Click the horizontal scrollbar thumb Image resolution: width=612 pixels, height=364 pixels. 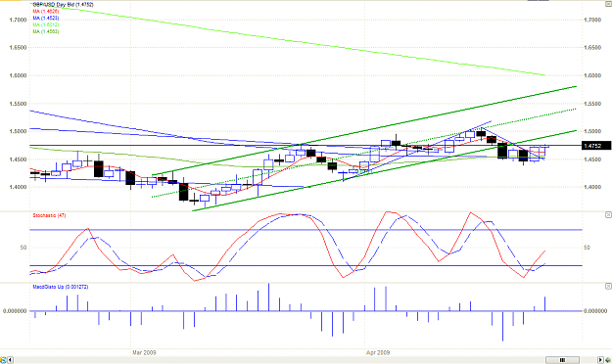pyautogui.click(x=562, y=360)
